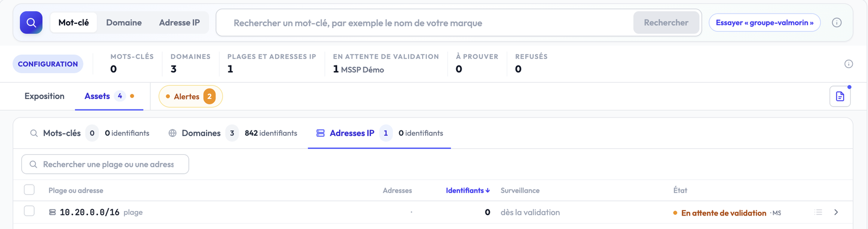Click Essayer « groupe-valmorin » button
Screen dimensions: 868x229
click(x=764, y=23)
